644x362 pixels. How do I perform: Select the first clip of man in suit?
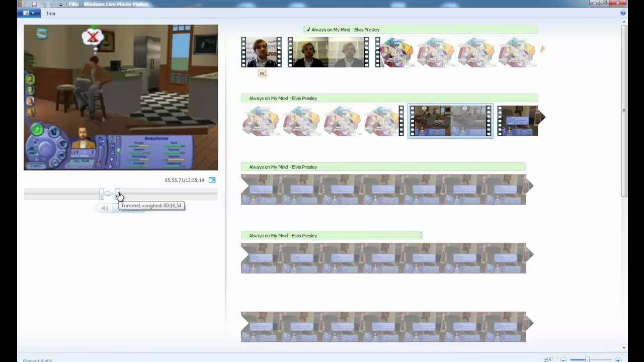(x=261, y=52)
